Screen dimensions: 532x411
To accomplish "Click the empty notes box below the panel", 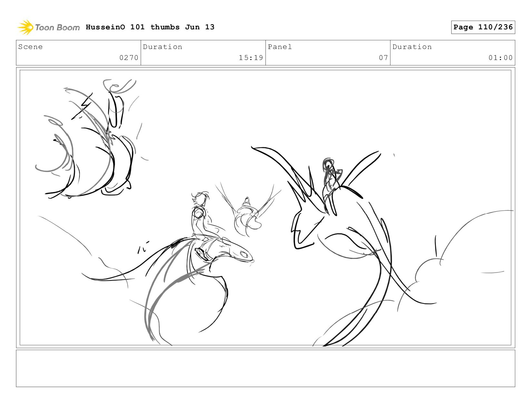I will click(265, 368).
